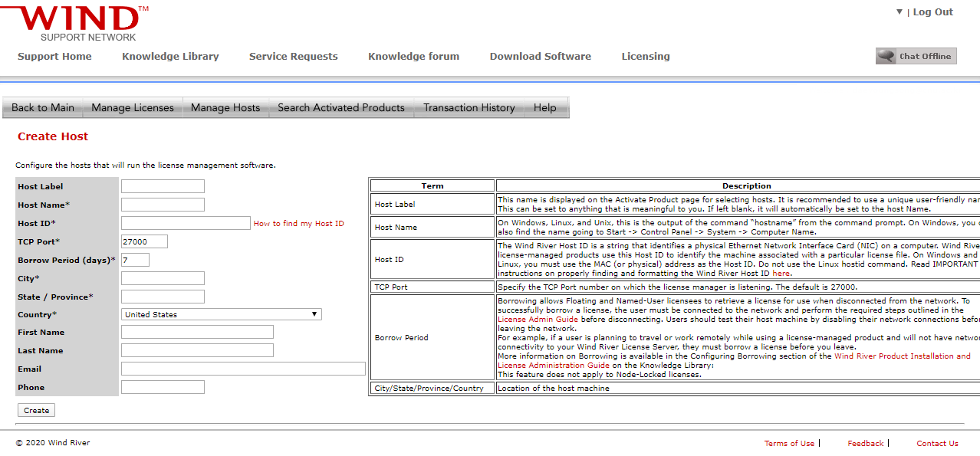Go to Support Home
This screenshot has height=456, width=980.
coord(54,56)
